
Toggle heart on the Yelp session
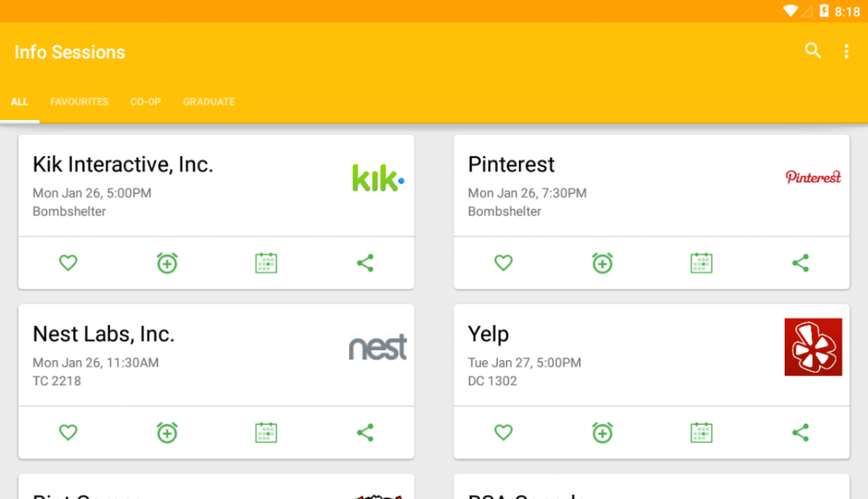click(x=503, y=432)
